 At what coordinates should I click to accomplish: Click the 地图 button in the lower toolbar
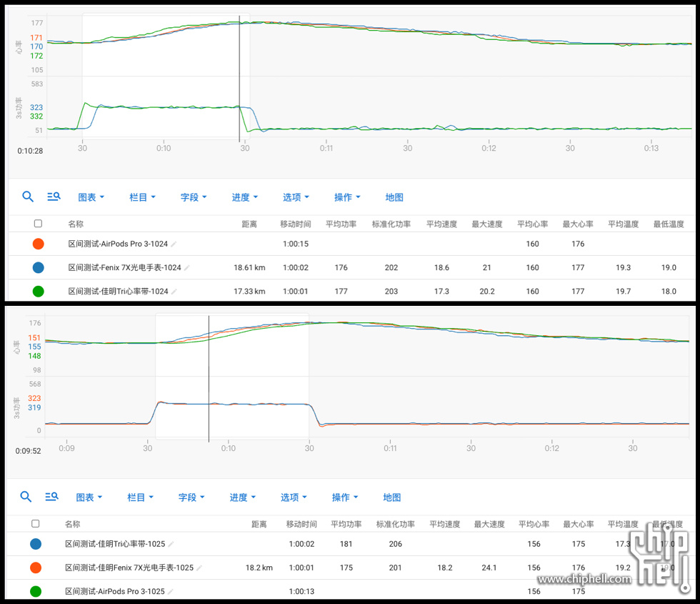coord(392,497)
